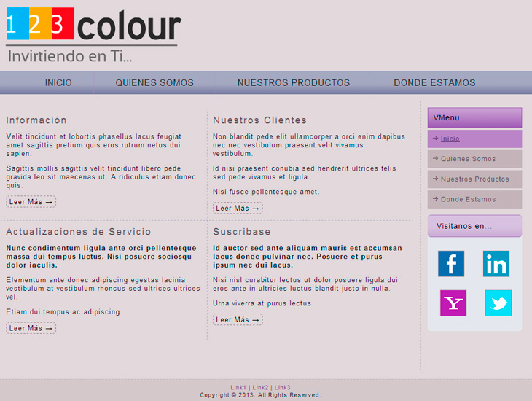Screen dimensions: 532x401
Task: Go to NUESTROS PRODUCTOS in the navigation bar
Action: 294,83
